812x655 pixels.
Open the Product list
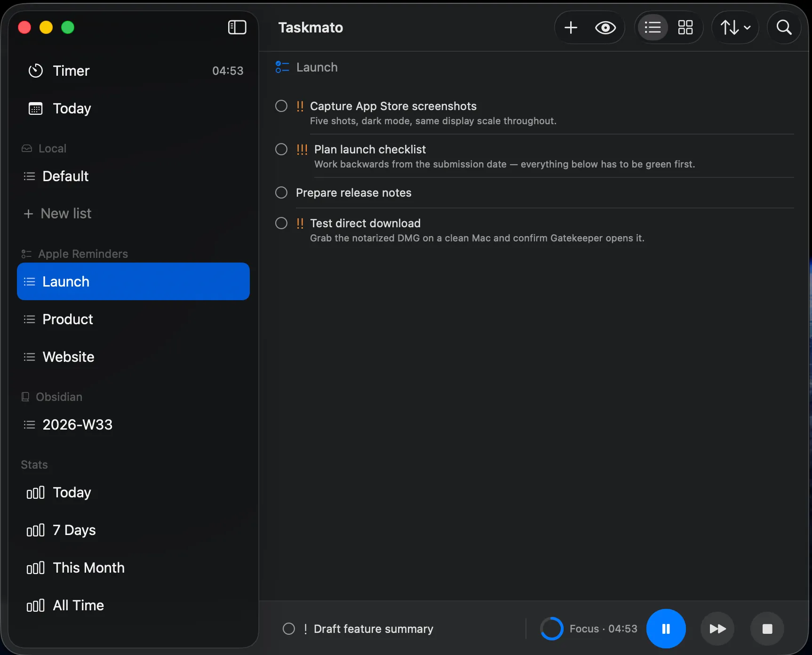tap(134, 319)
